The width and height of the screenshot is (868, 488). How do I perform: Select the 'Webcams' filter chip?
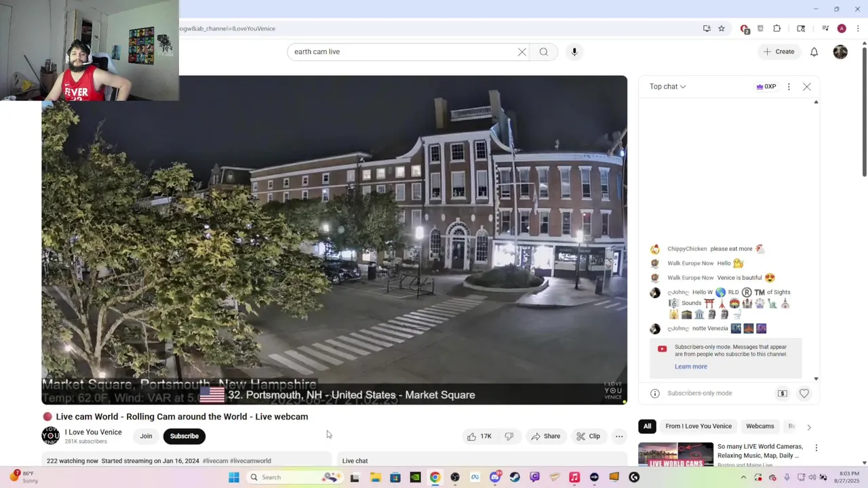point(760,426)
